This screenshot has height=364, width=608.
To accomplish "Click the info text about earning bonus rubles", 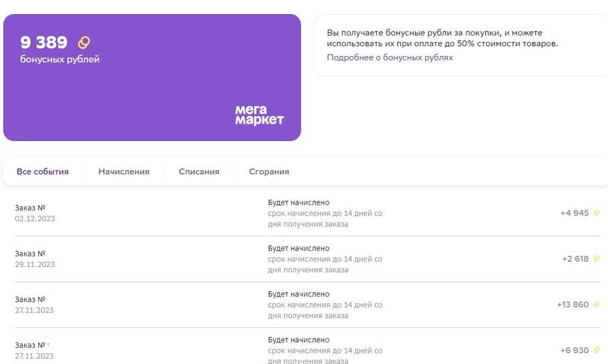I will pyautogui.click(x=442, y=38).
